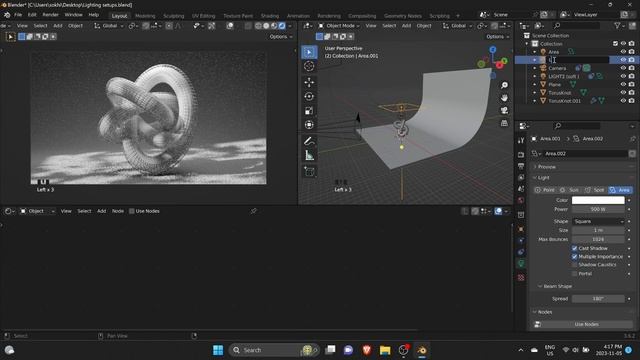Click the outliner filter funnel icon

[x=617, y=26]
